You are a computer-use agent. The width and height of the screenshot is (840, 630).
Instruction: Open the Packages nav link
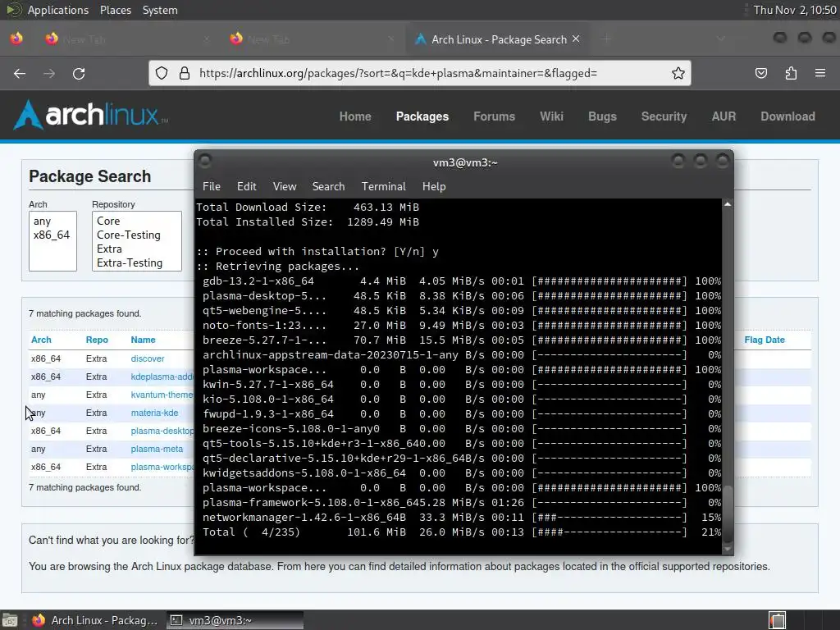[x=422, y=116]
